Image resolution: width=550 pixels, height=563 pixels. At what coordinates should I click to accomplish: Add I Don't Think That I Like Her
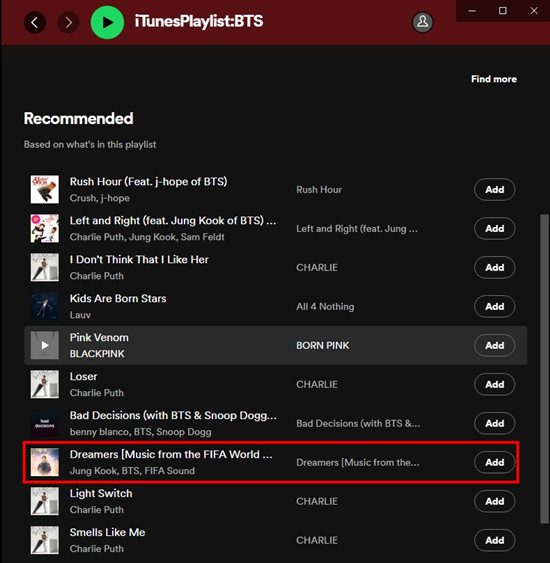(494, 267)
